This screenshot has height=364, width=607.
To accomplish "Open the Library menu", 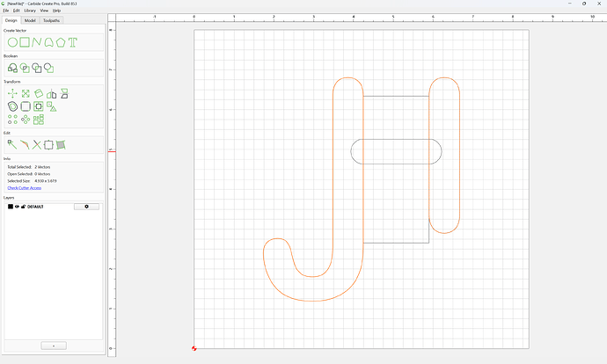I will click(x=30, y=11).
